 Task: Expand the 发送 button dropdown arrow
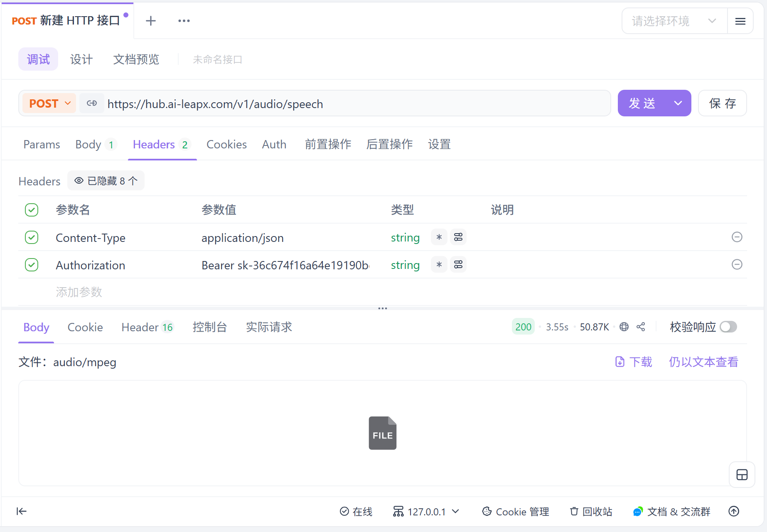click(x=678, y=103)
